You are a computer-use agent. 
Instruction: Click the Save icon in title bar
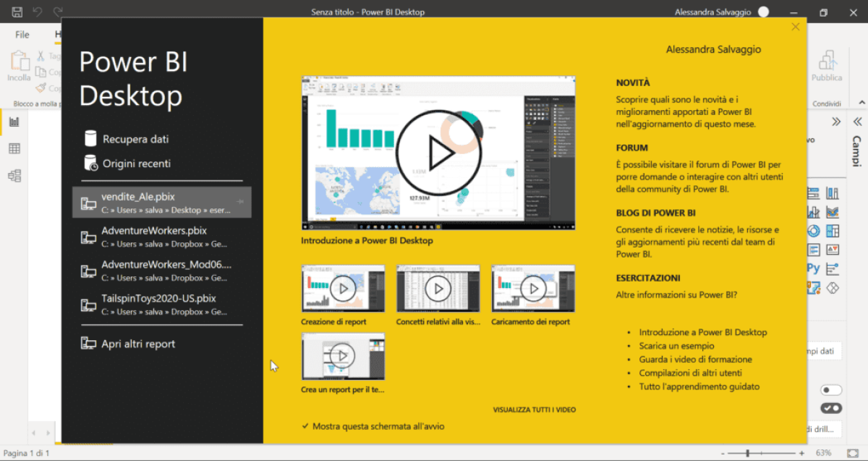click(x=17, y=12)
